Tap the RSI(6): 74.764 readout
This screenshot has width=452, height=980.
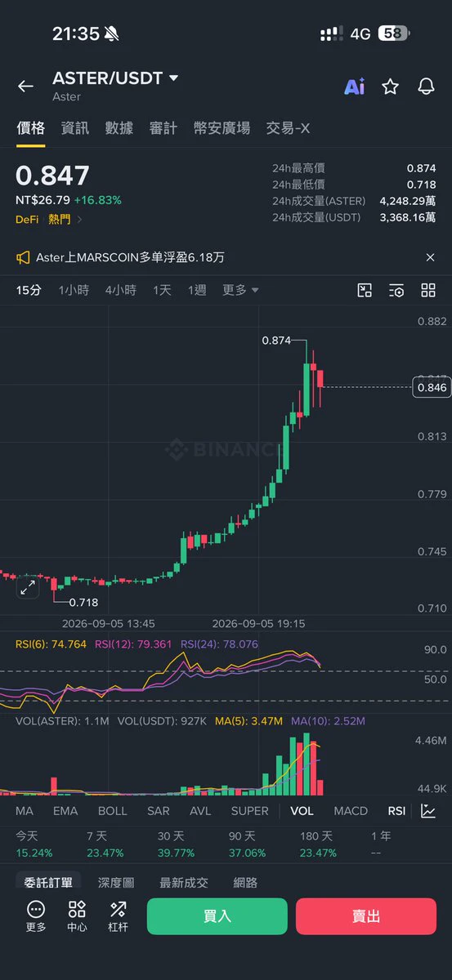click(51, 644)
